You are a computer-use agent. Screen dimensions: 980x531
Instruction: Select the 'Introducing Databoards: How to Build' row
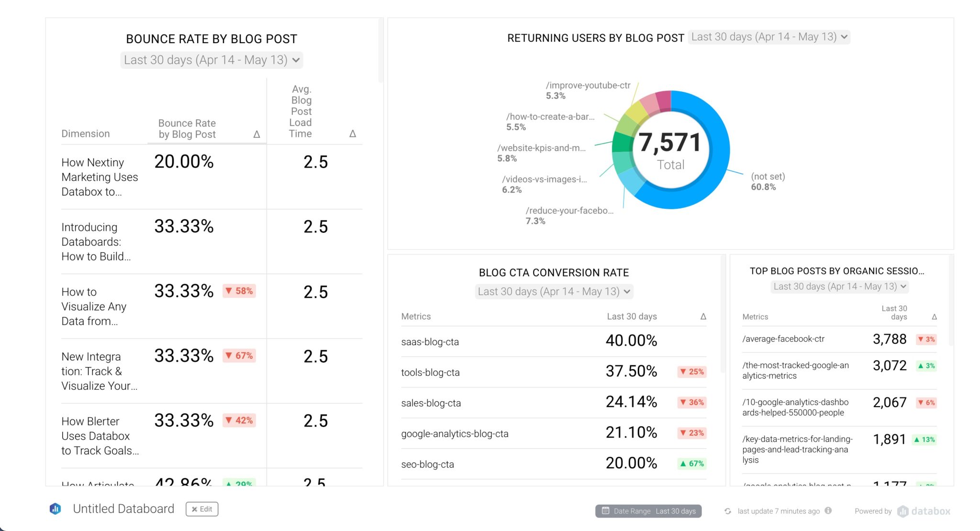pyautogui.click(x=212, y=242)
